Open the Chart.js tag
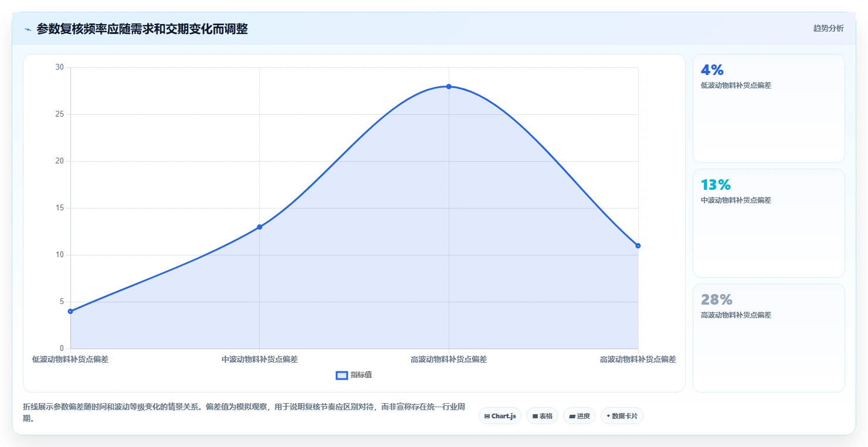The height and width of the screenshot is (447, 868). tap(500, 416)
